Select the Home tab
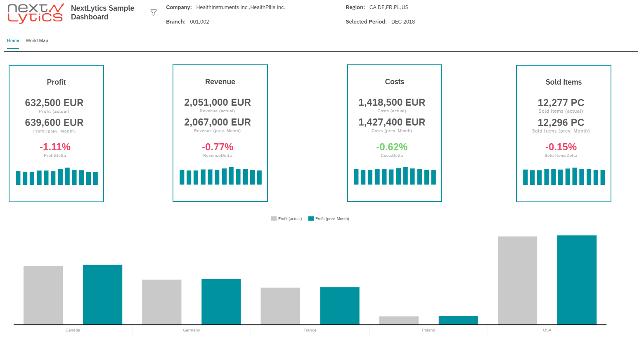This screenshot has width=644, height=341. pos(13,40)
